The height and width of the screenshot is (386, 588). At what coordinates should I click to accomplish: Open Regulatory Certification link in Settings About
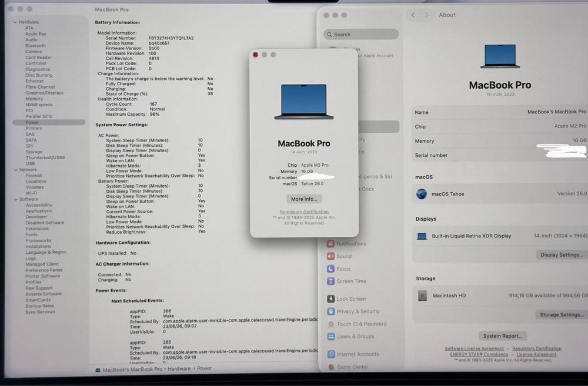click(537, 348)
